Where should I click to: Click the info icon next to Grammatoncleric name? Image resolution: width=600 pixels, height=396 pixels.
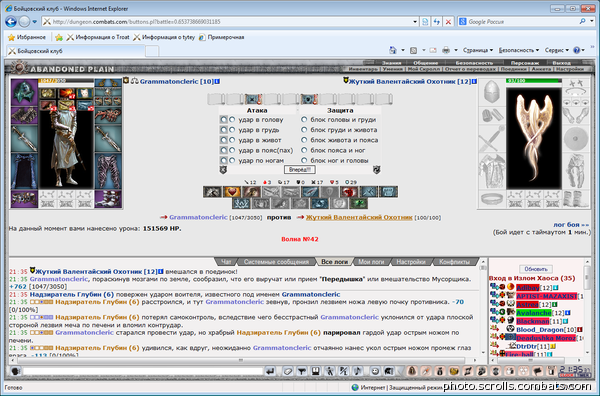coord(217,81)
